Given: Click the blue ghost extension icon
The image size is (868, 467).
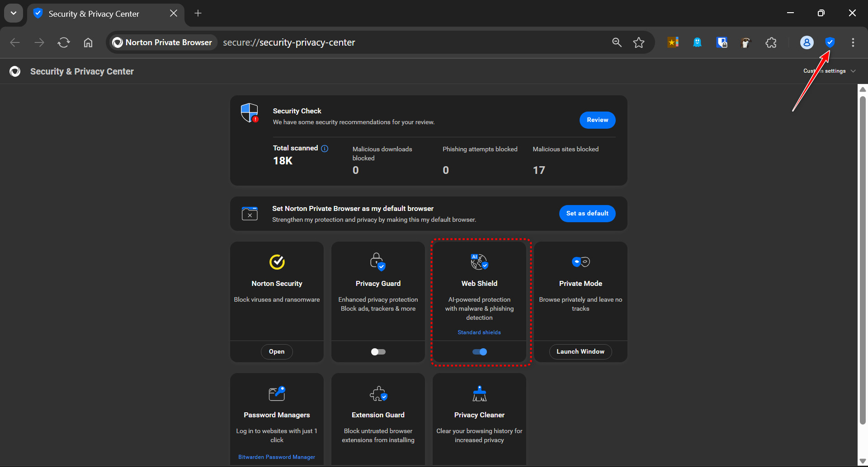Looking at the screenshot, I should click(x=697, y=42).
